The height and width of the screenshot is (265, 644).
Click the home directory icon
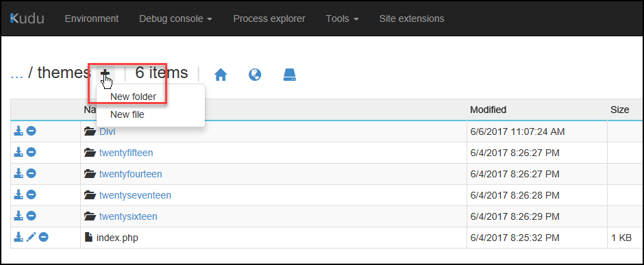(221, 75)
